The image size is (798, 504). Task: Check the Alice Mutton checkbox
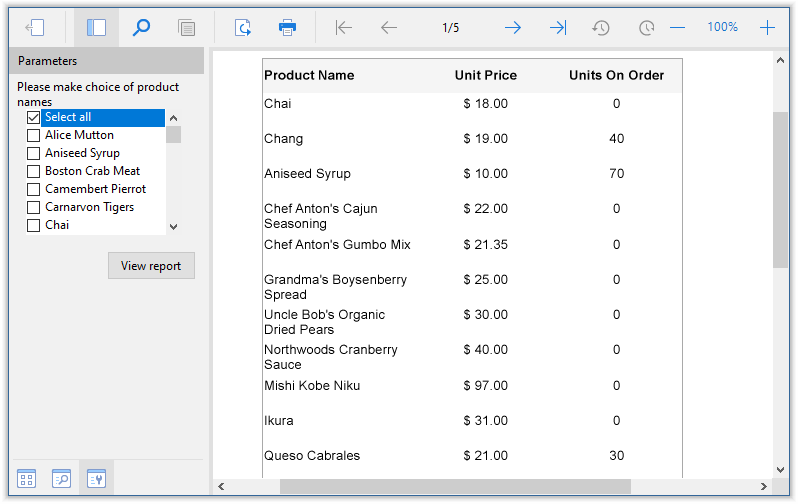[34, 135]
